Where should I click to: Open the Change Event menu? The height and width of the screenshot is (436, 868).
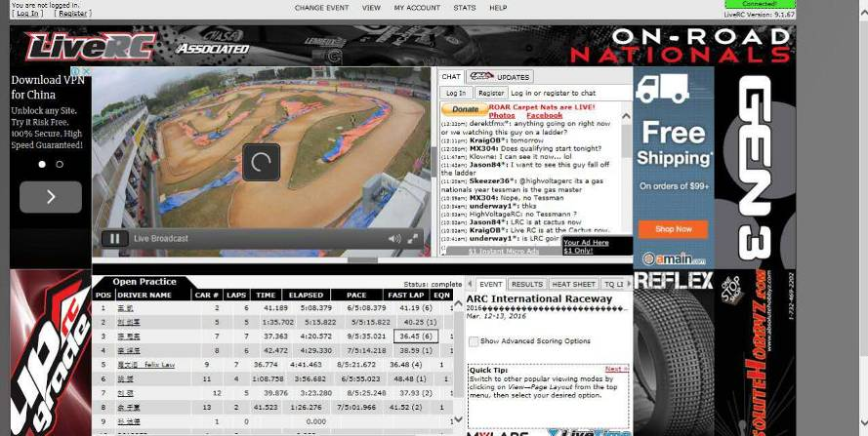[321, 8]
